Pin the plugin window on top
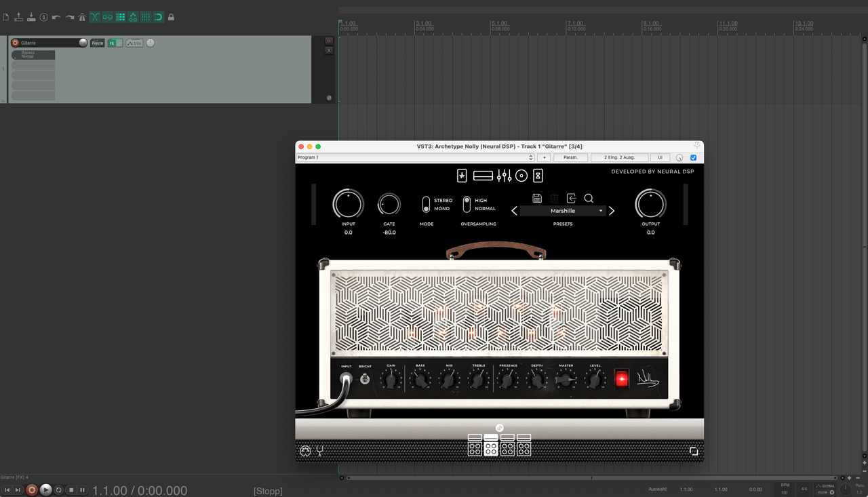The height and width of the screenshot is (497, 868). point(696,145)
